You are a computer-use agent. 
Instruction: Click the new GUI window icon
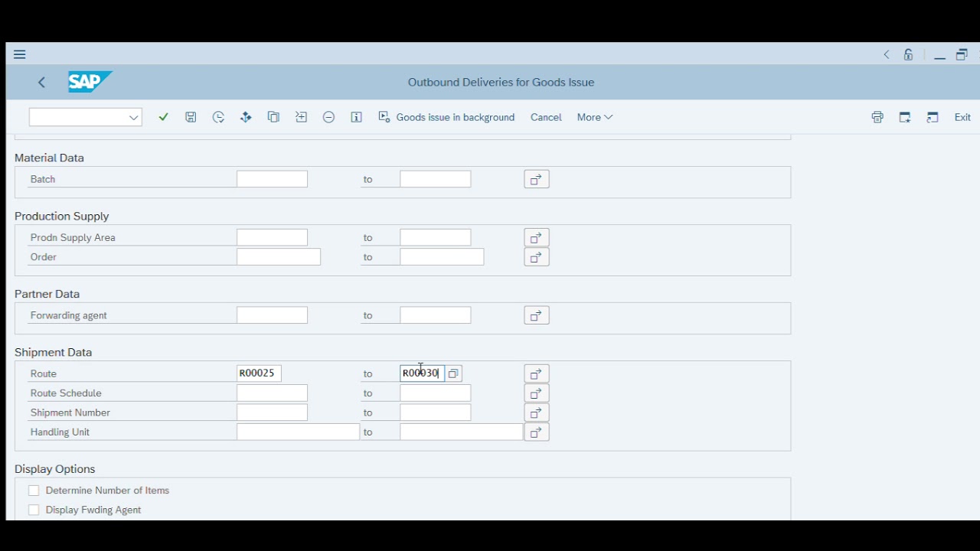click(x=905, y=117)
